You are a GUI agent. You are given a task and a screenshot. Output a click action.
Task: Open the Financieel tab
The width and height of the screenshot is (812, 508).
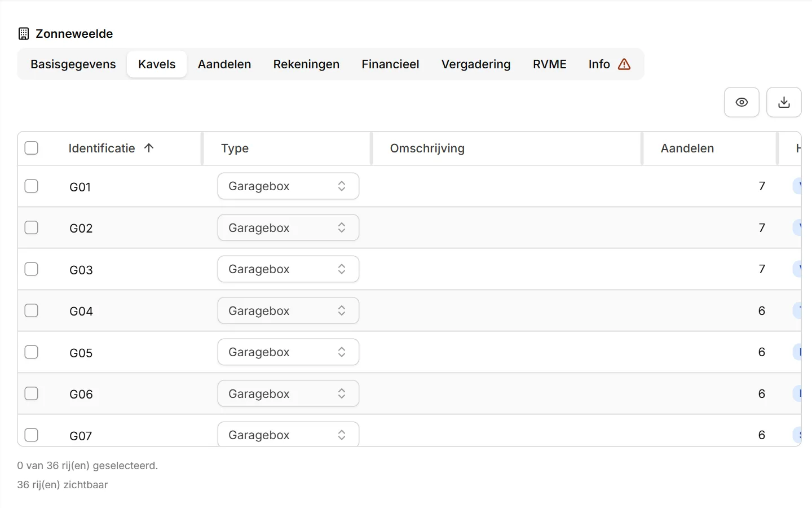(390, 64)
